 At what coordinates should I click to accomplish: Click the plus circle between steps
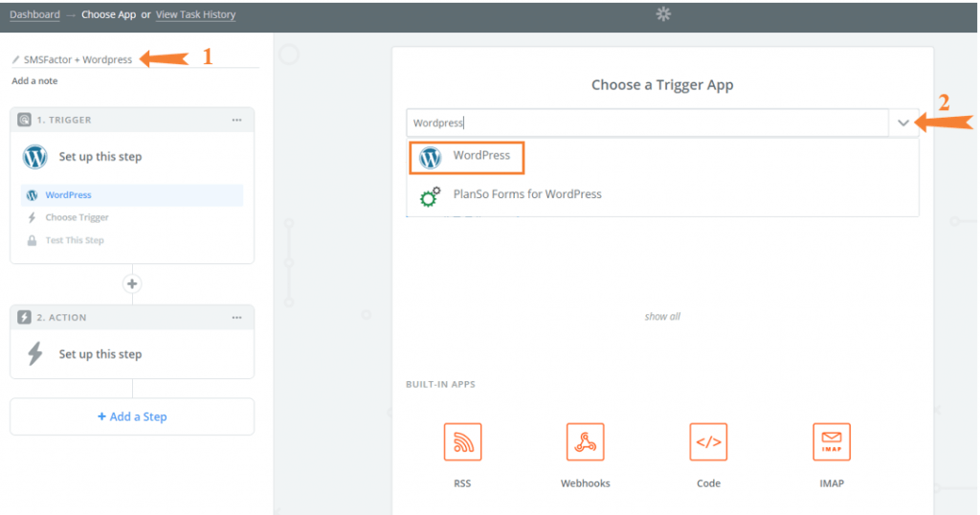click(132, 283)
